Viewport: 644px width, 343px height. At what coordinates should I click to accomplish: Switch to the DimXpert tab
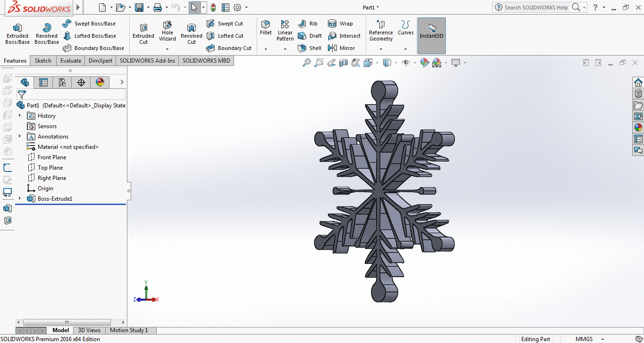(100, 60)
